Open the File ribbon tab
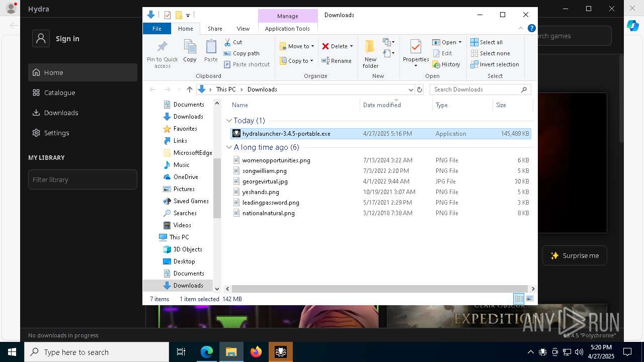Image resolution: width=644 pixels, height=362 pixels. (157, 29)
